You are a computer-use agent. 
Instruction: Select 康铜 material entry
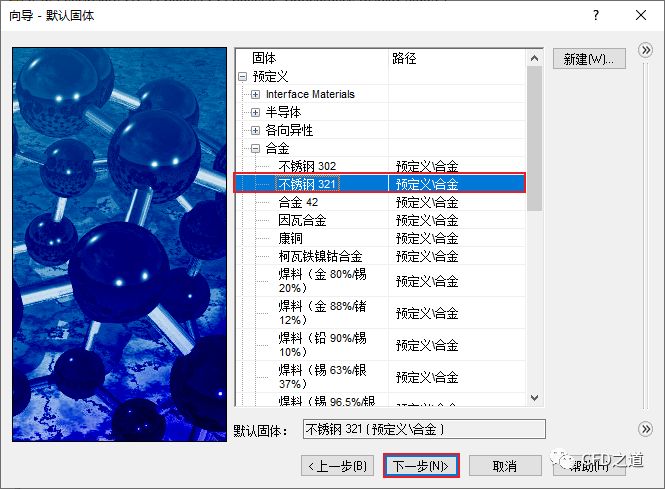coord(291,238)
